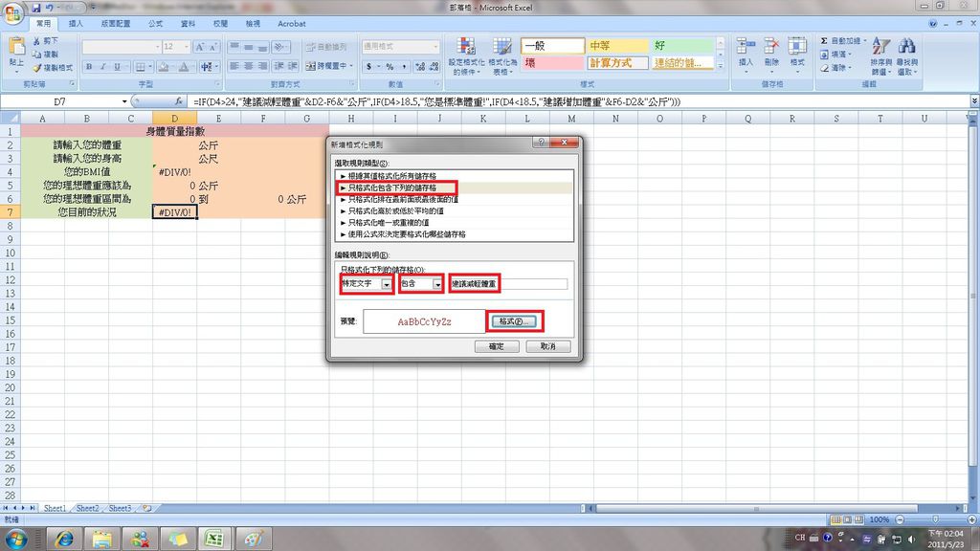Open the 特定文字 dropdown in rule dialog

tap(387, 284)
